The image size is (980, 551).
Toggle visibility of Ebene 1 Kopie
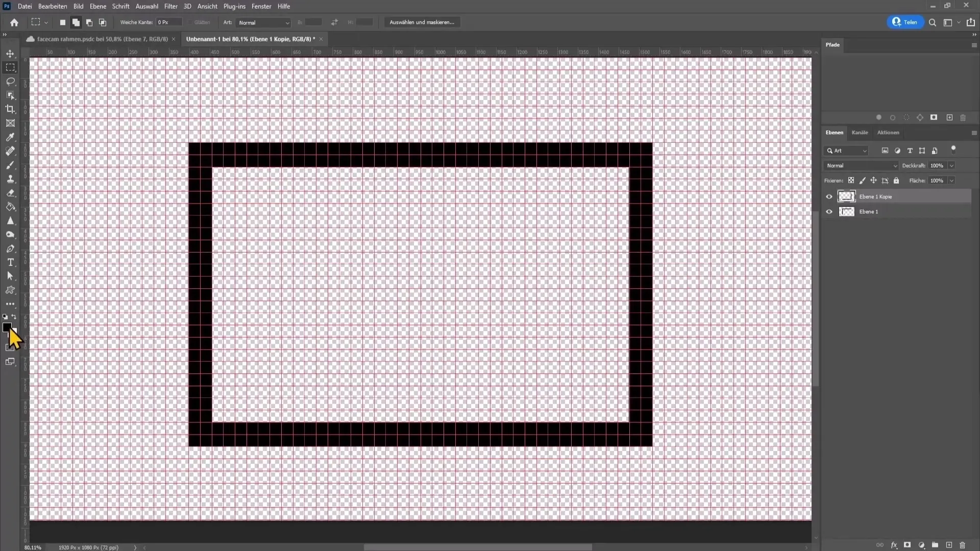(x=830, y=196)
